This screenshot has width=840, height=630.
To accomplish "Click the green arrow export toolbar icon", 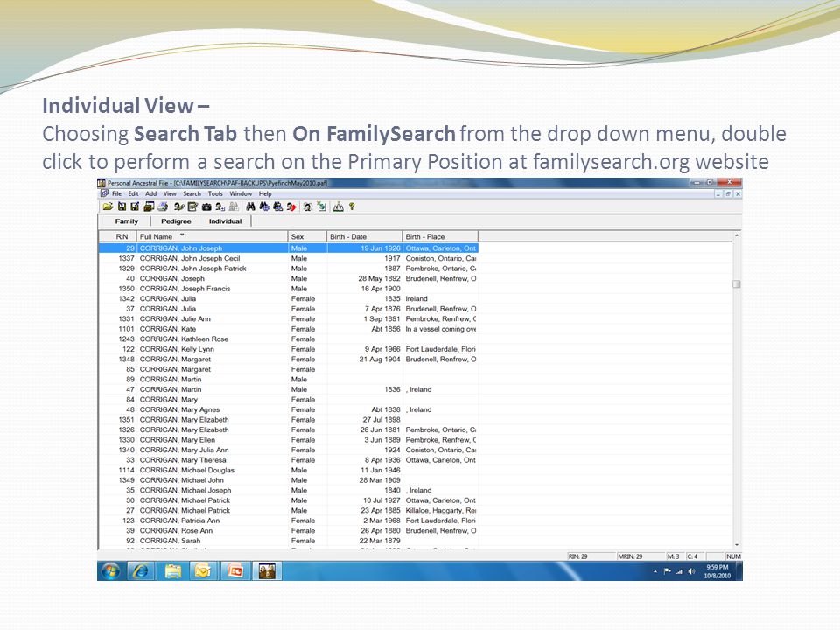I will 321,206.
